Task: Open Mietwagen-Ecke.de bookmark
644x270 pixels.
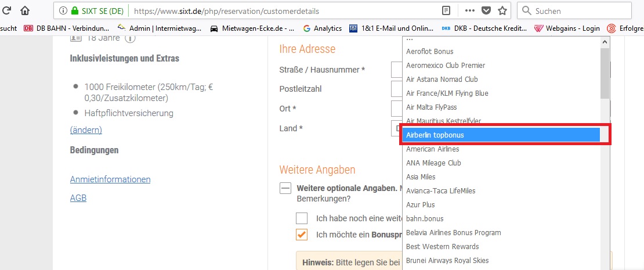Action: tap(252, 28)
